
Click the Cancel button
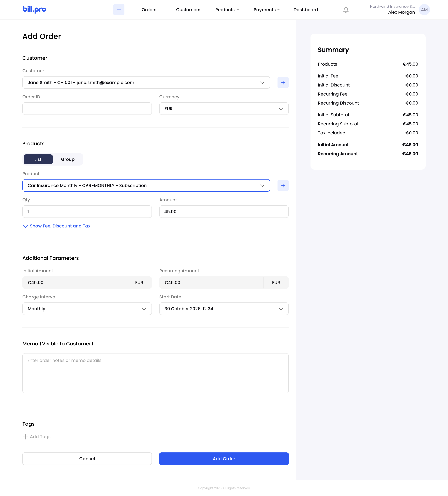coord(87,459)
